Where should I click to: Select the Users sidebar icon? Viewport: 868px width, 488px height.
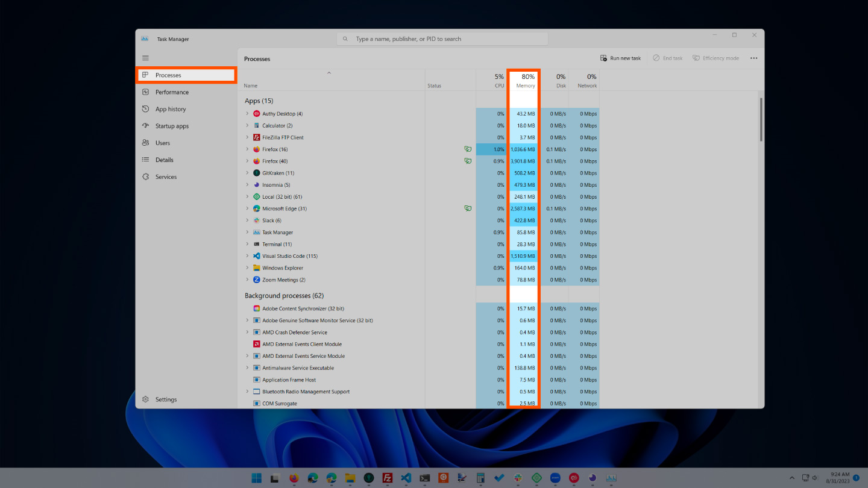pos(145,142)
